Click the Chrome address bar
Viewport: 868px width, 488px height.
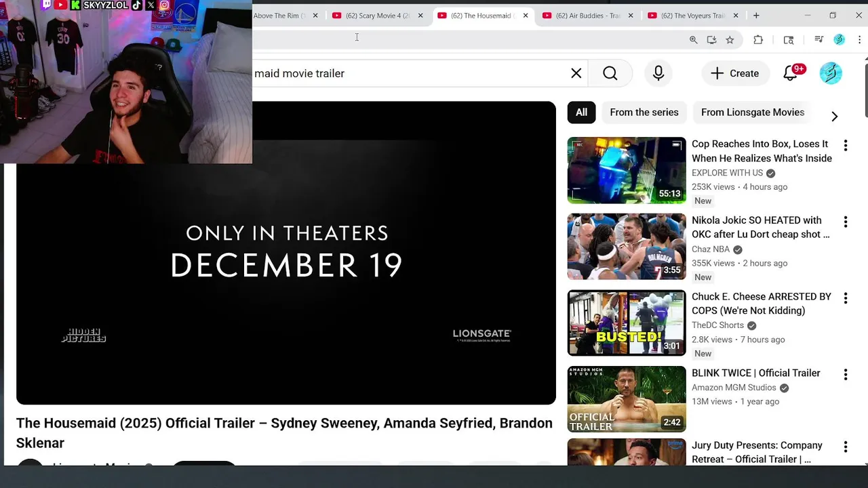(x=468, y=40)
